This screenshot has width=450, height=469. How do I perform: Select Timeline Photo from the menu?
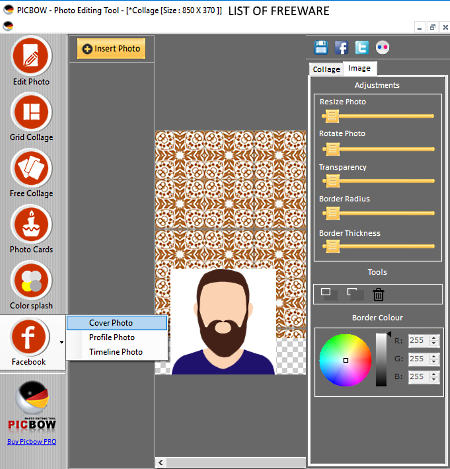click(x=117, y=352)
